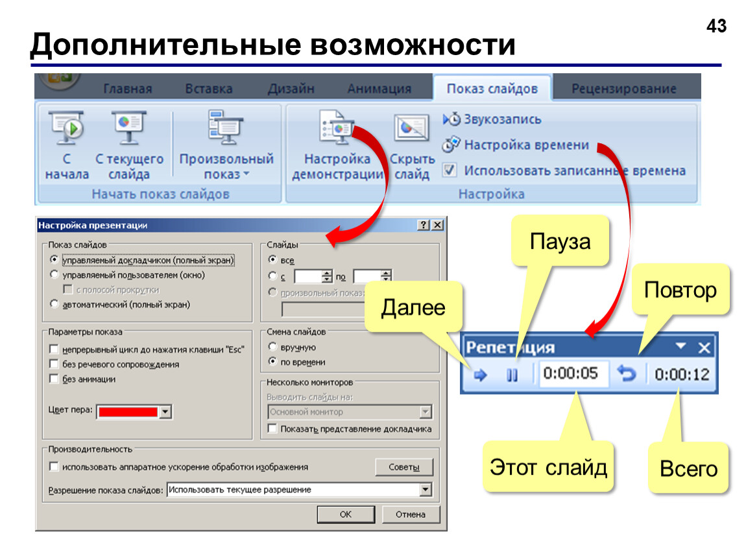746x560 pixels.
Task: Click Советы button
Action: [x=404, y=467]
